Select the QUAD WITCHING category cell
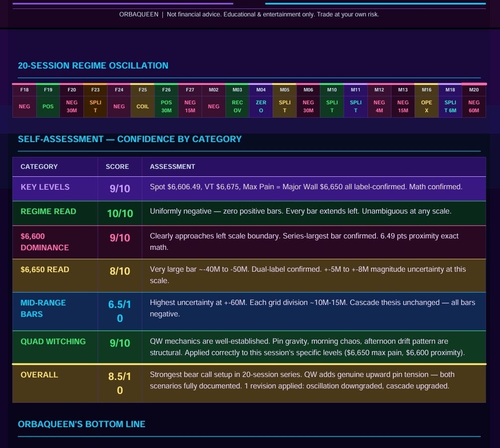Image resolution: width=500 pixels, height=448 pixels. pos(55,347)
